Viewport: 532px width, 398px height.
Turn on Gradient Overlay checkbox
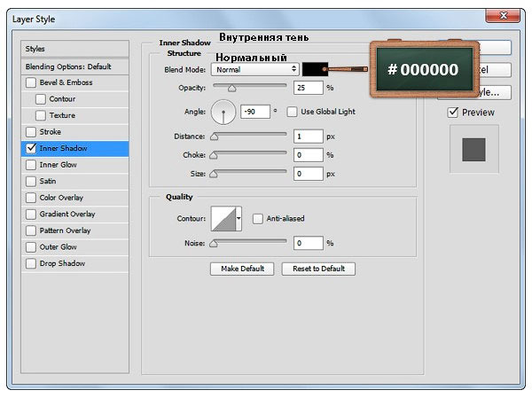pos(31,215)
